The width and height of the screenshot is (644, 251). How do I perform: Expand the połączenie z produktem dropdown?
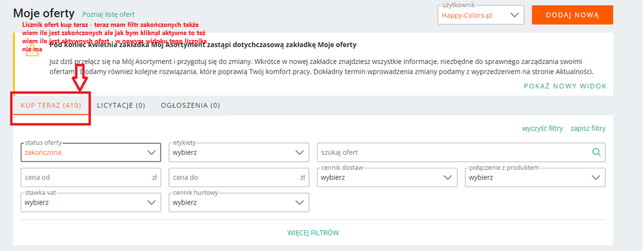click(x=535, y=177)
